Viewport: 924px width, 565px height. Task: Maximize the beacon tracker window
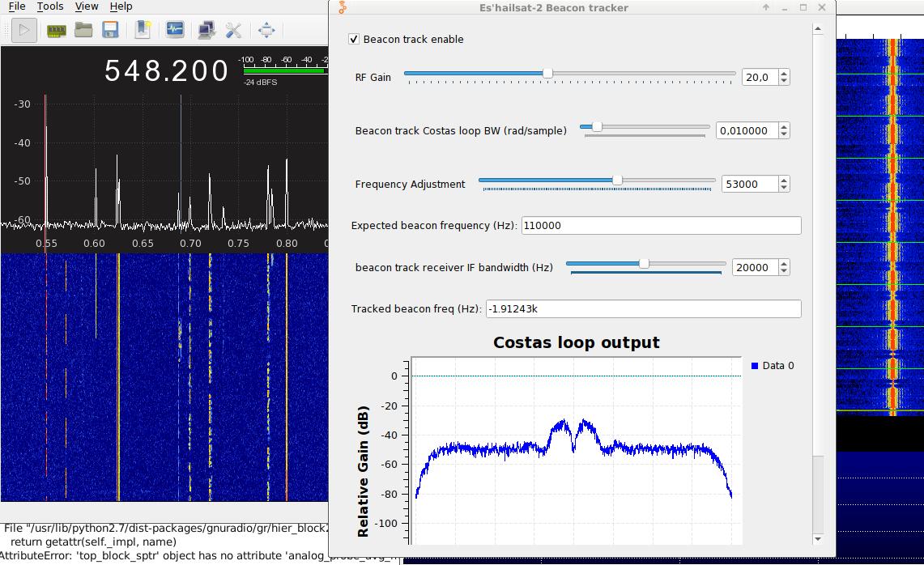(803, 7)
